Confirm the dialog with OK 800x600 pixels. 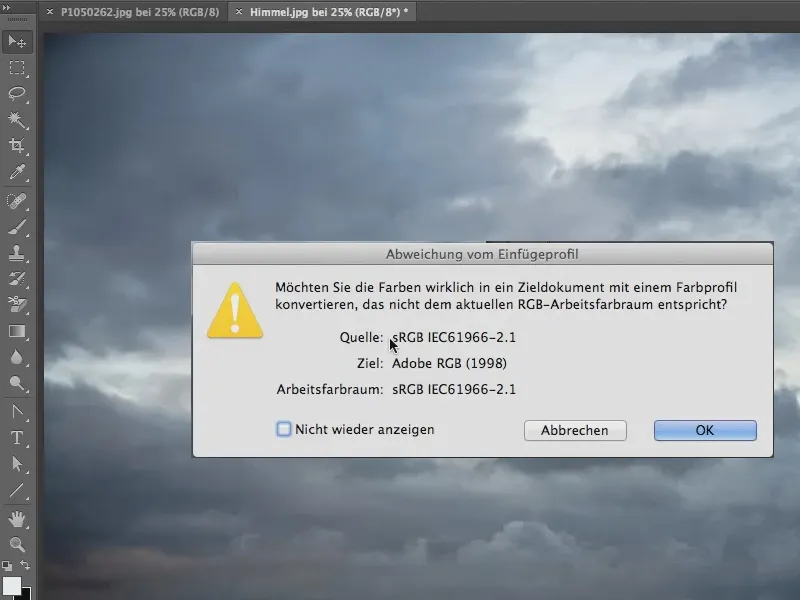705,430
